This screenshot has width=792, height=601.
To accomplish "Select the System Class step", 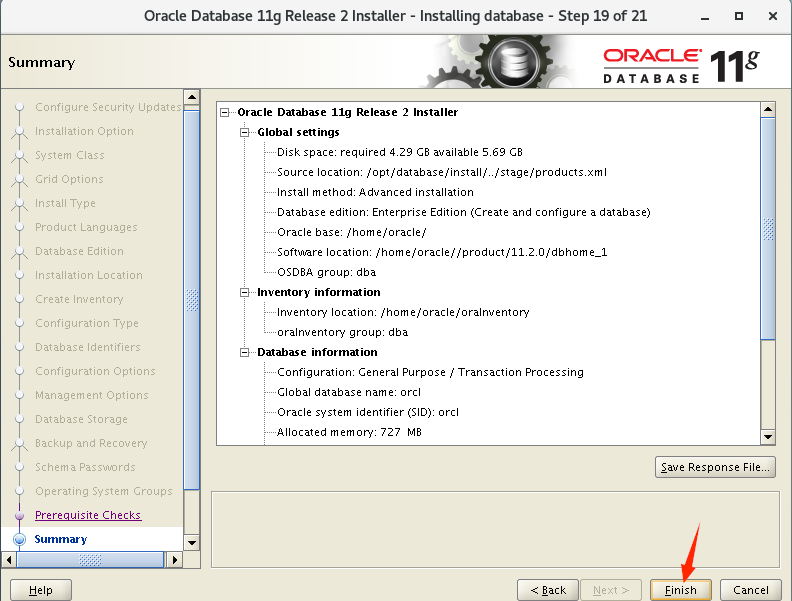I will [x=70, y=155].
